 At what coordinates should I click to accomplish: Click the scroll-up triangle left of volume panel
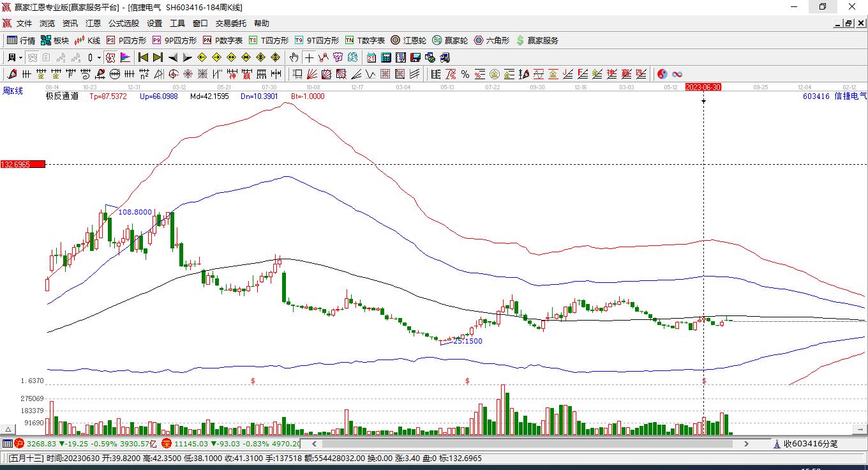9,430
